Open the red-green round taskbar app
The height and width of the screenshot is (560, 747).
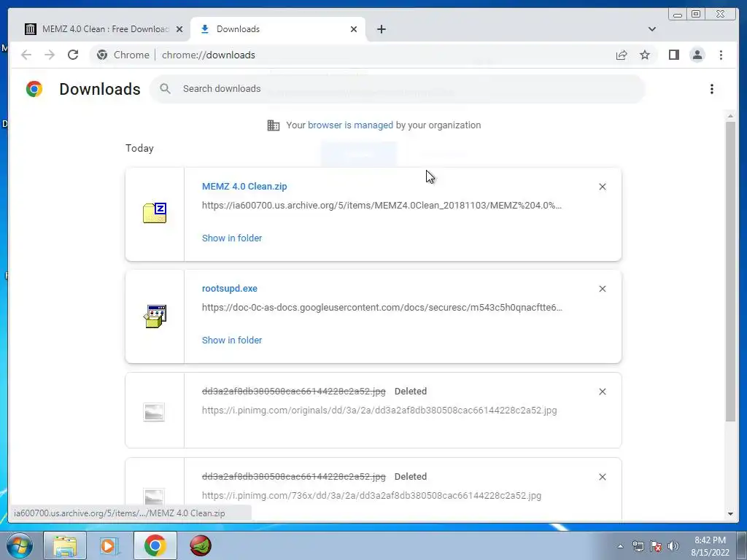pyautogui.click(x=201, y=546)
